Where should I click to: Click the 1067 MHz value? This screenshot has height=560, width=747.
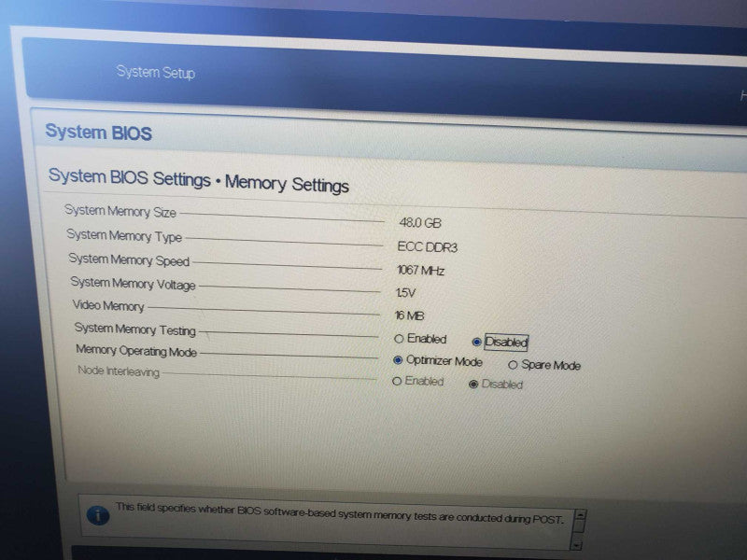[420, 271]
